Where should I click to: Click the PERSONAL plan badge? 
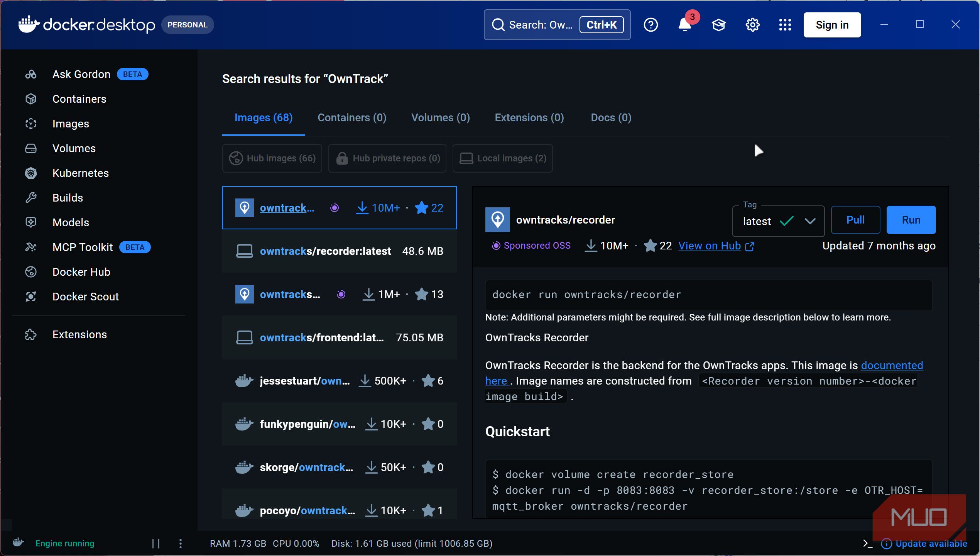[188, 25]
